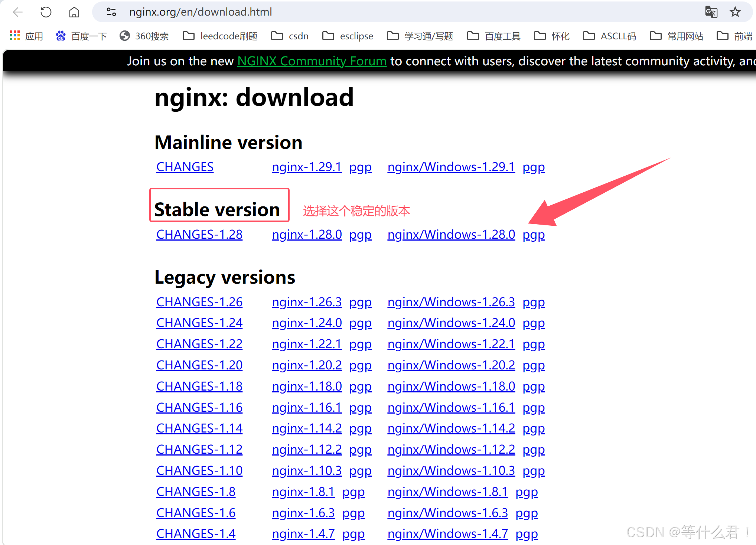Image resolution: width=756 pixels, height=545 pixels.
Task: Download nginx/Windows-1.20.2
Action: (451, 365)
